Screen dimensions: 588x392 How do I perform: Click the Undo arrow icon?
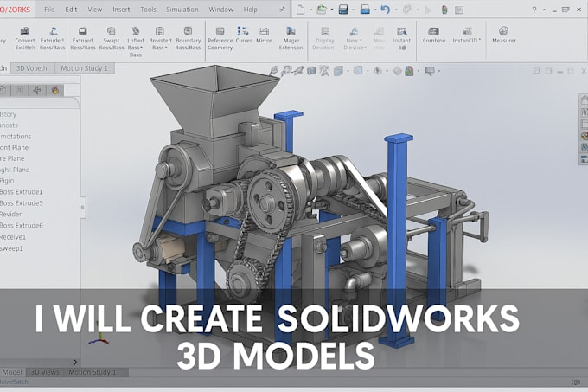(x=385, y=10)
